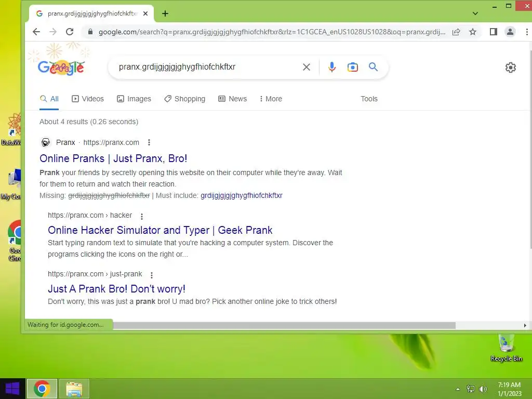Viewport: 532px width, 399px height.
Task: Click the https://pranx.com › hacker breadcrumb
Action: [x=90, y=216]
